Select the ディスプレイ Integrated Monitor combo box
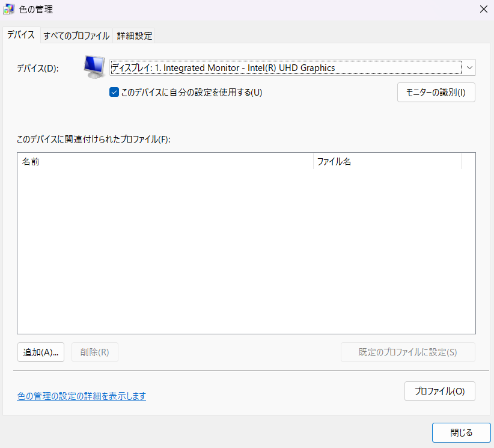 coord(292,67)
